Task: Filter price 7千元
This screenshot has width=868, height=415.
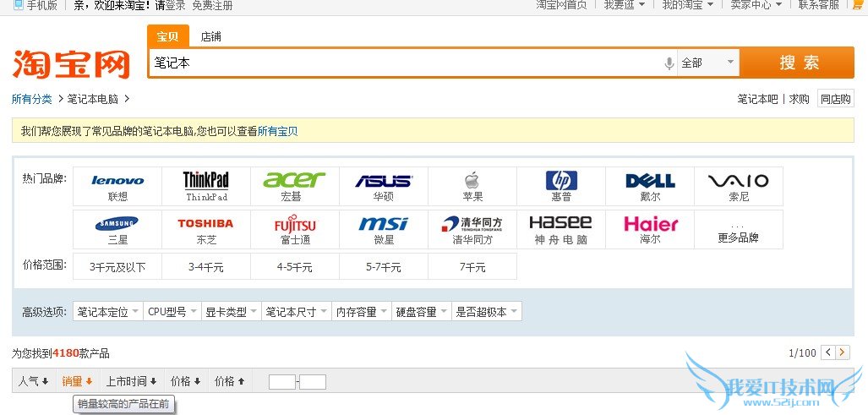Action: point(472,266)
